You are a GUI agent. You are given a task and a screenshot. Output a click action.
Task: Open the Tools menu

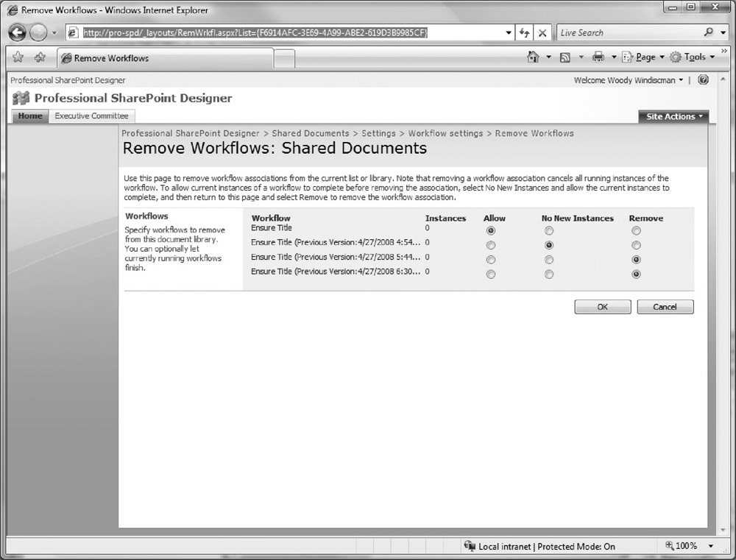(693, 57)
